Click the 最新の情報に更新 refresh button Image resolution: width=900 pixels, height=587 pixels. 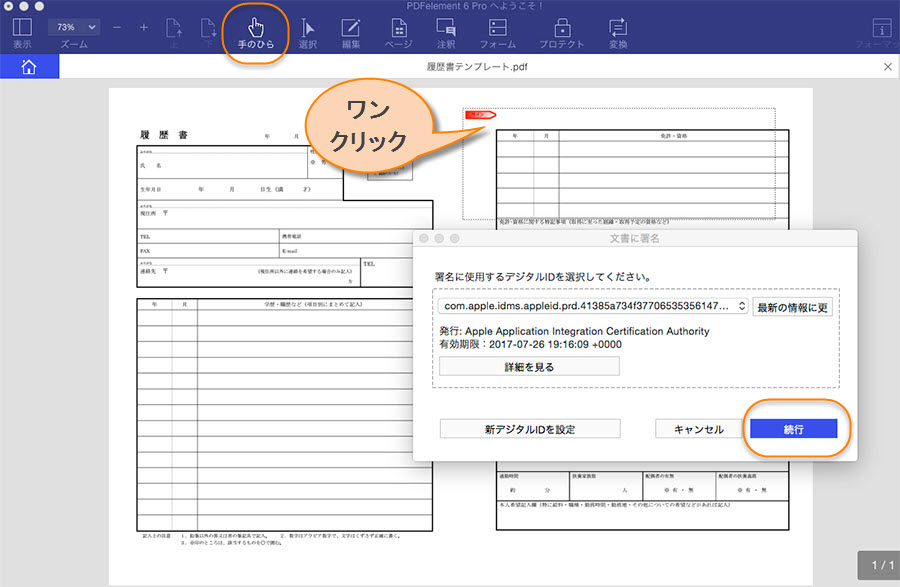(x=792, y=307)
